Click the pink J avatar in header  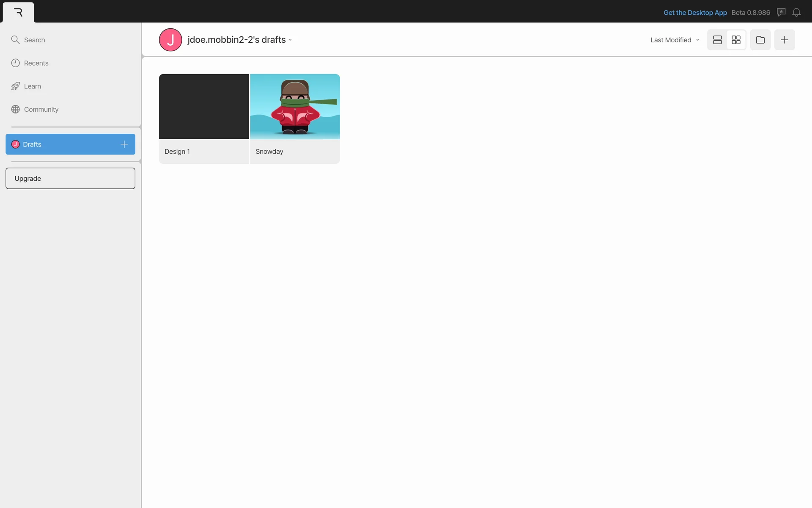pos(170,40)
